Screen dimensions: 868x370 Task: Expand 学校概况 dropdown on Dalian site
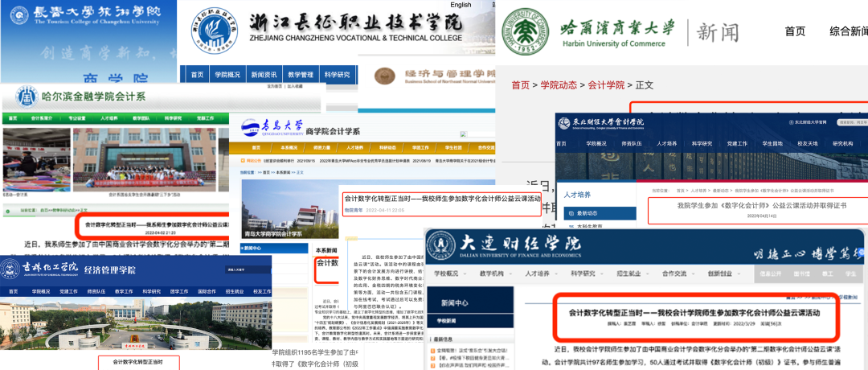click(455, 273)
